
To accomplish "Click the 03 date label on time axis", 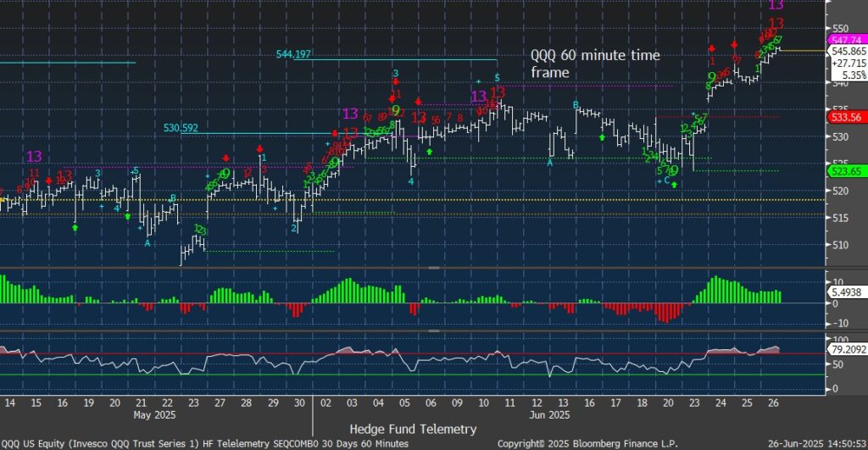I will (x=352, y=403).
